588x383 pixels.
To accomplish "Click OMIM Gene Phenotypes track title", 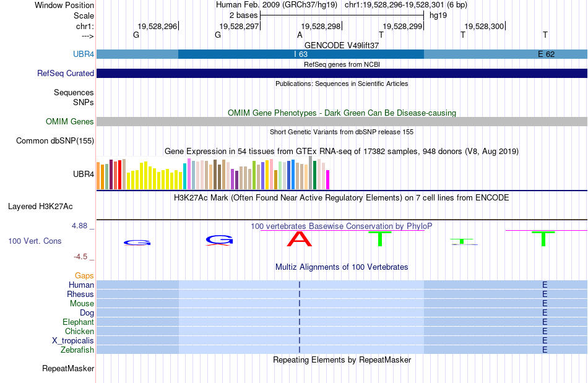I will tap(342, 113).
